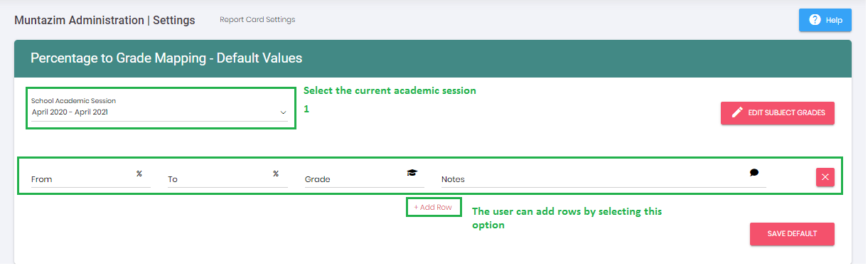Select the April 2020 - April 2021 session value
This screenshot has height=271, width=868.
coord(70,112)
